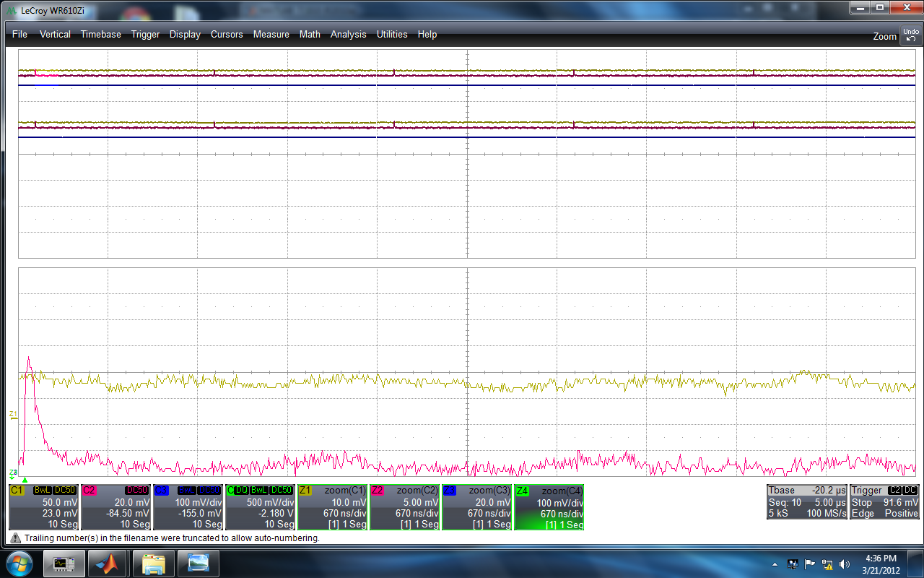This screenshot has width=924, height=578.
Task: Show hidden system tray icons
Action: coord(775,564)
